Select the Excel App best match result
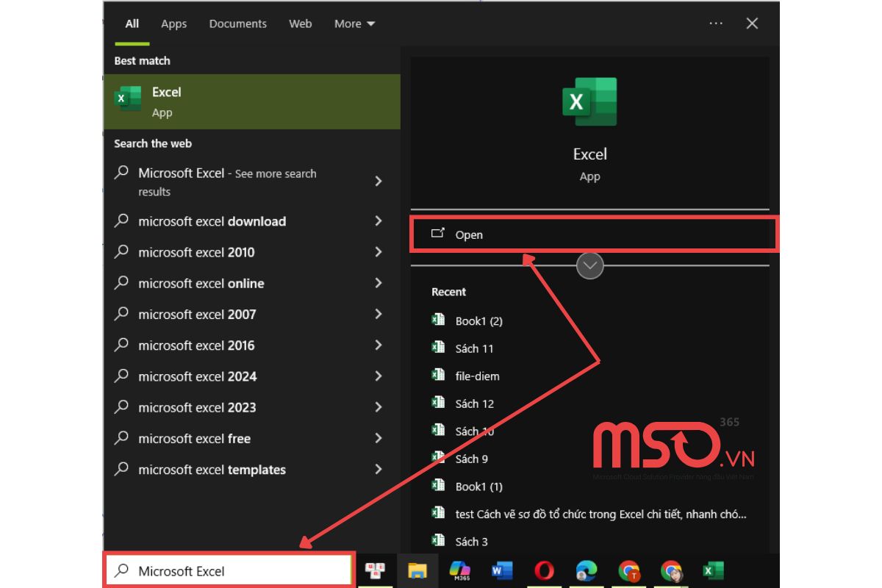Viewport: 882px width, 588px height. (x=252, y=101)
